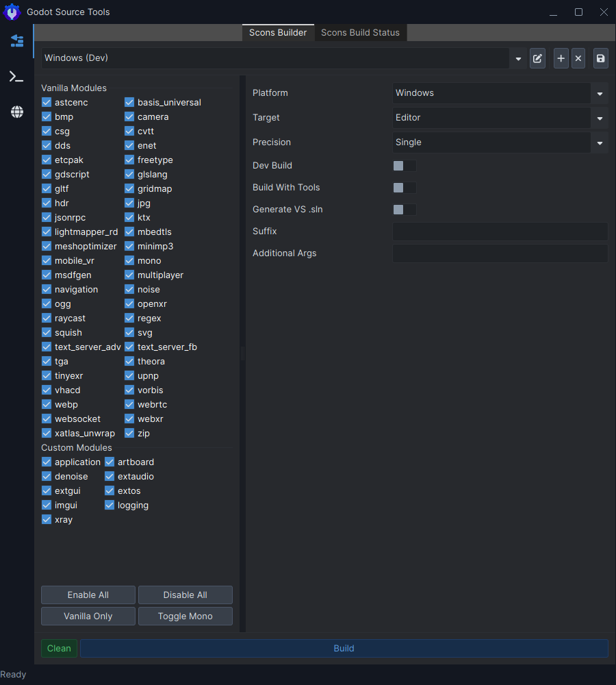Uncheck the webrtc module checkbox
Screen dimensions: 616x685
tap(129, 405)
